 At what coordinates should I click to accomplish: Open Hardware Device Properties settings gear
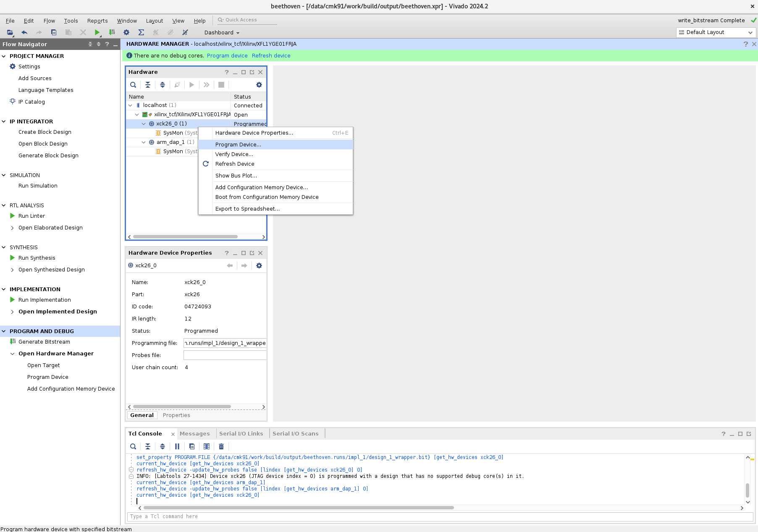click(259, 266)
